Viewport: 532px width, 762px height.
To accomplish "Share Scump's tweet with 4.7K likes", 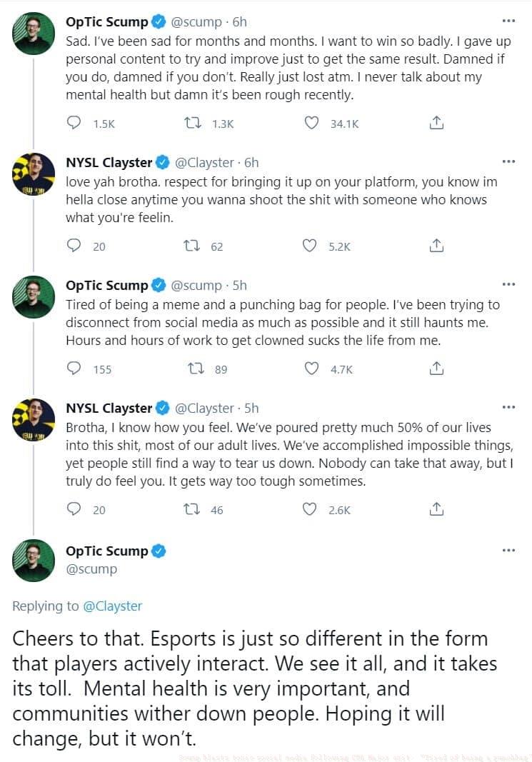I will [436, 369].
